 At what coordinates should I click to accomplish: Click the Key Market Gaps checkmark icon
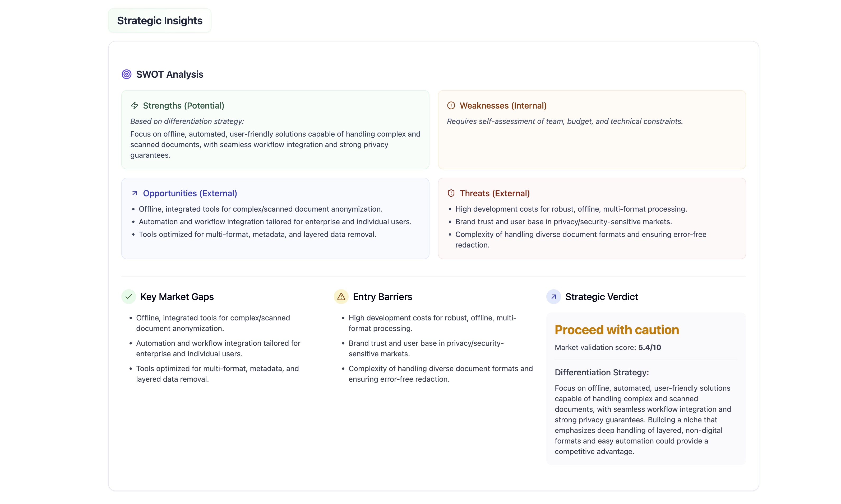pos(128,297)
